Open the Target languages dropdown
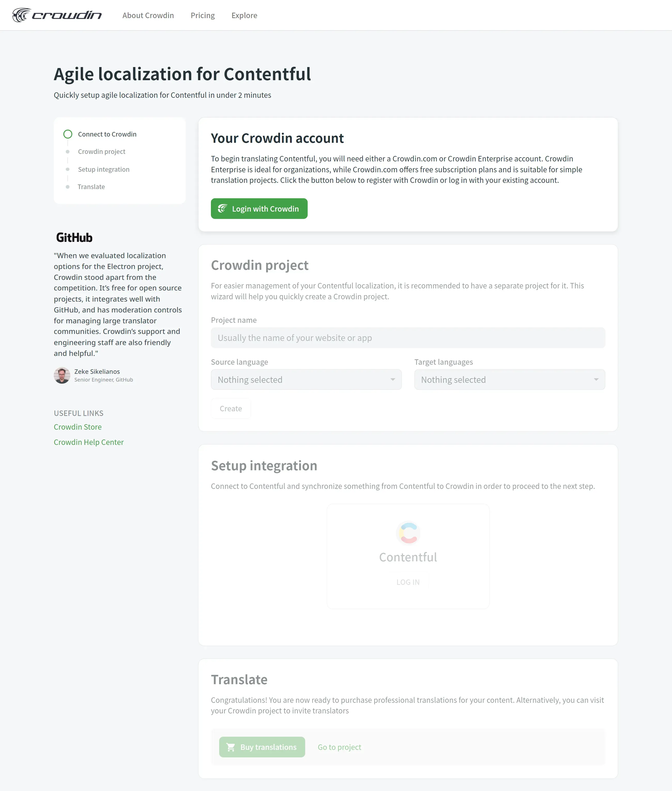This screenshot has width=672, height=791. (509, 380)
